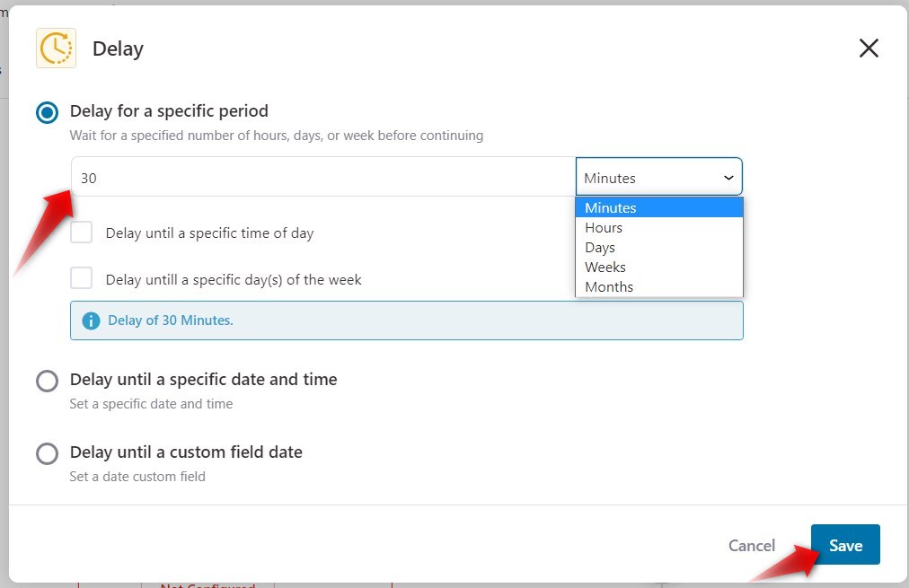Select Delay until a custom field date

click(47, 453)
